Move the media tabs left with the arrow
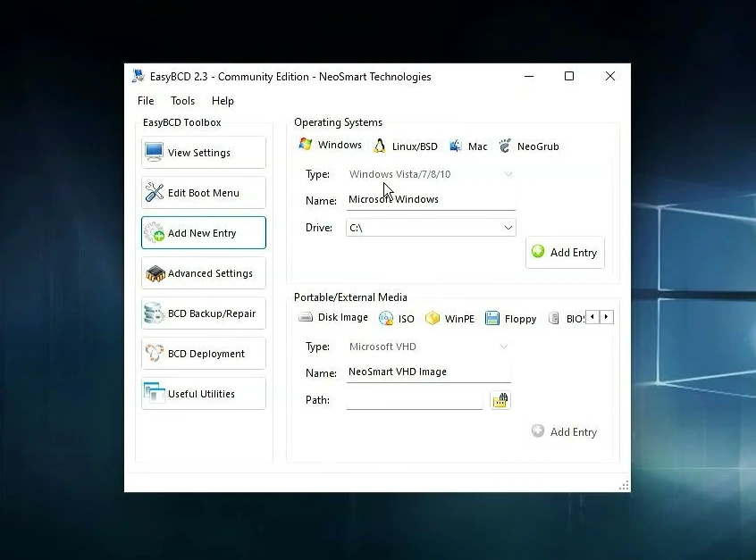This screenshot has height=560, width=756. [592, 317]
